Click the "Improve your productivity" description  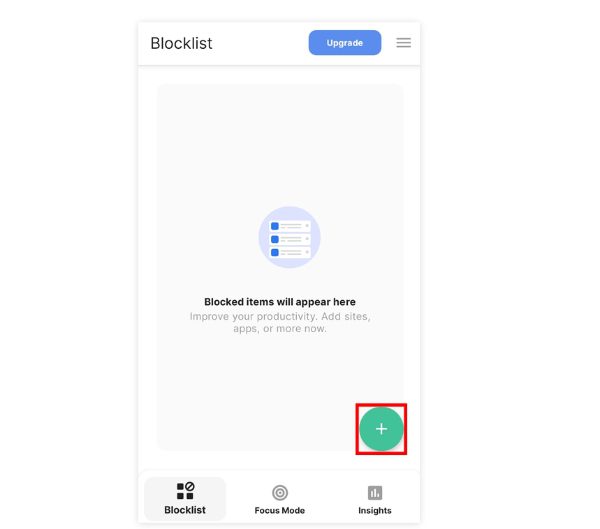coord(280,322)
